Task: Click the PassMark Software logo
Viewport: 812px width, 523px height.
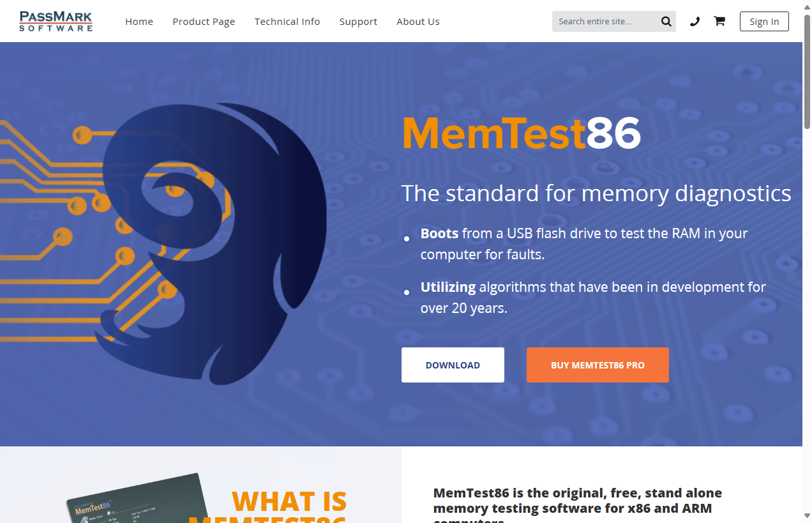Action: 56,20
